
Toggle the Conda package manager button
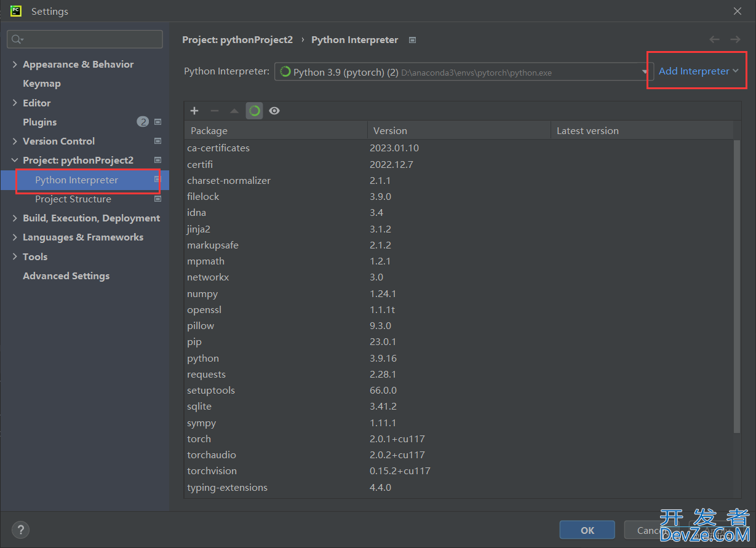point(255,111)
